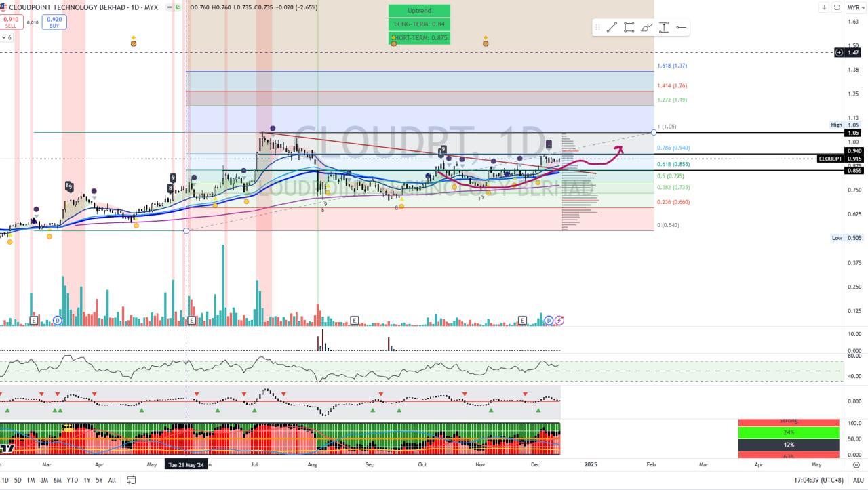
Task: Click the green Uptrend label box
Action: (x=419, y=11)
